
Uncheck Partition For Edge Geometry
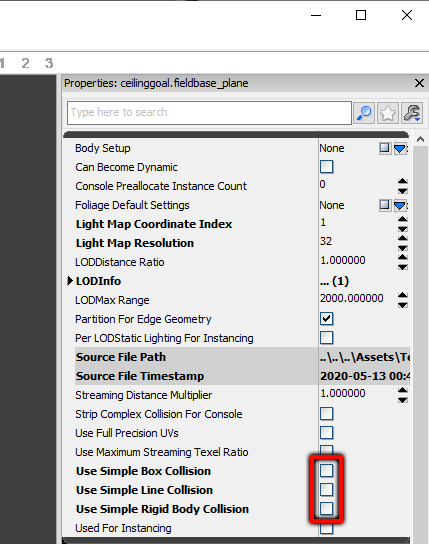pyautogui.click(x=326, y=318)
